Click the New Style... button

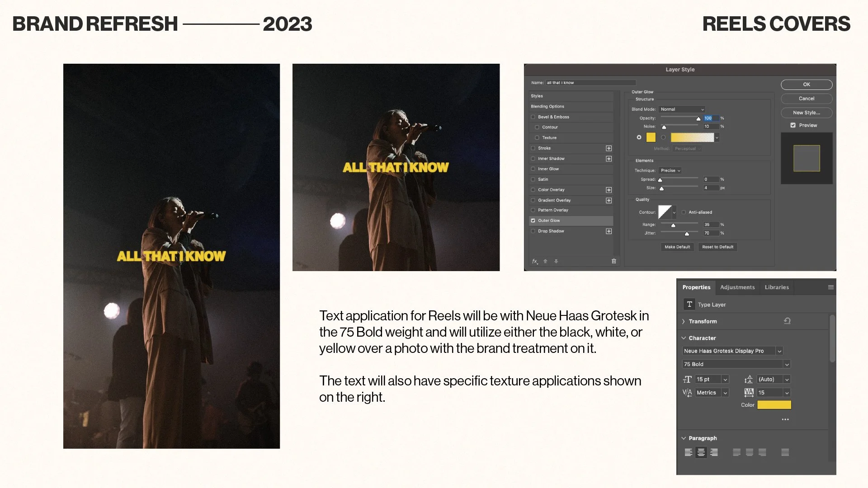(x=806, y=113)
